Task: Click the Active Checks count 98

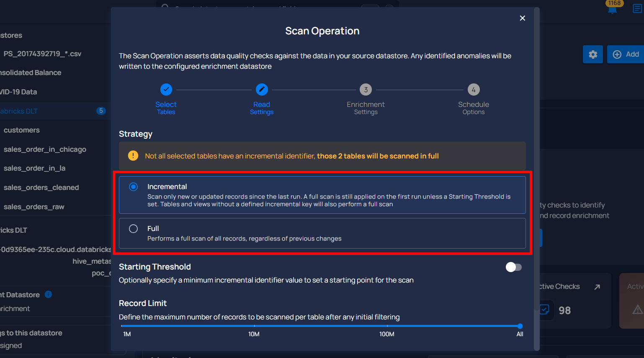Action: pos(564,311)
